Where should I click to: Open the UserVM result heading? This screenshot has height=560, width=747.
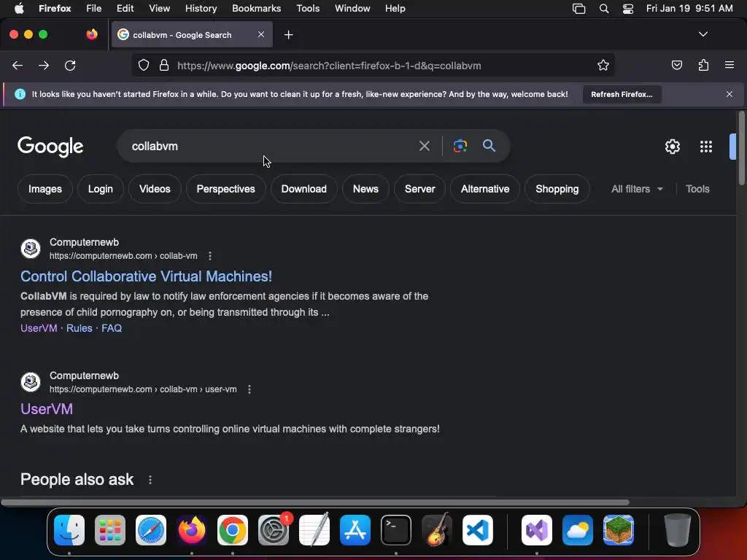(47, 409)
